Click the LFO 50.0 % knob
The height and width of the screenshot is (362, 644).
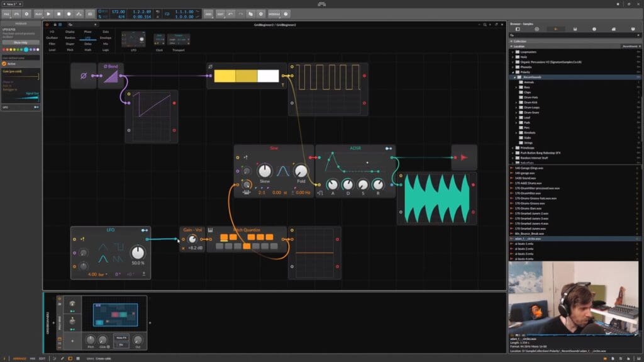138,252
